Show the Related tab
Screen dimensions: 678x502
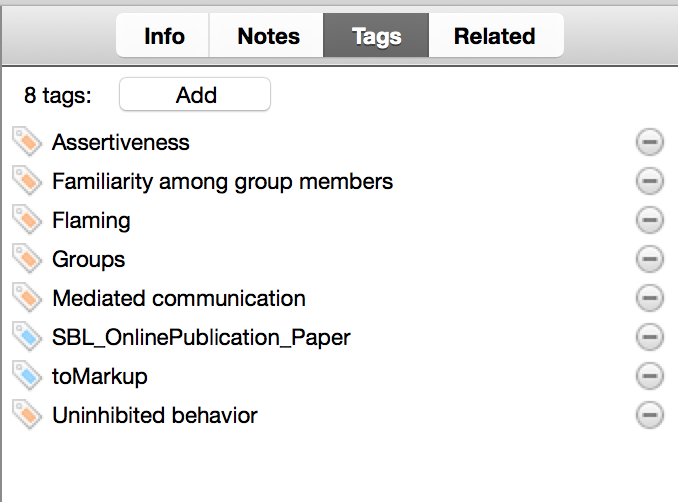click(x=494, y=36)
